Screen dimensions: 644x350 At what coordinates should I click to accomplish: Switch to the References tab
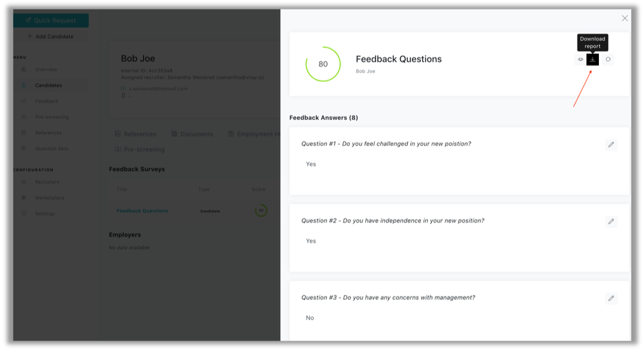click(136, 134)
